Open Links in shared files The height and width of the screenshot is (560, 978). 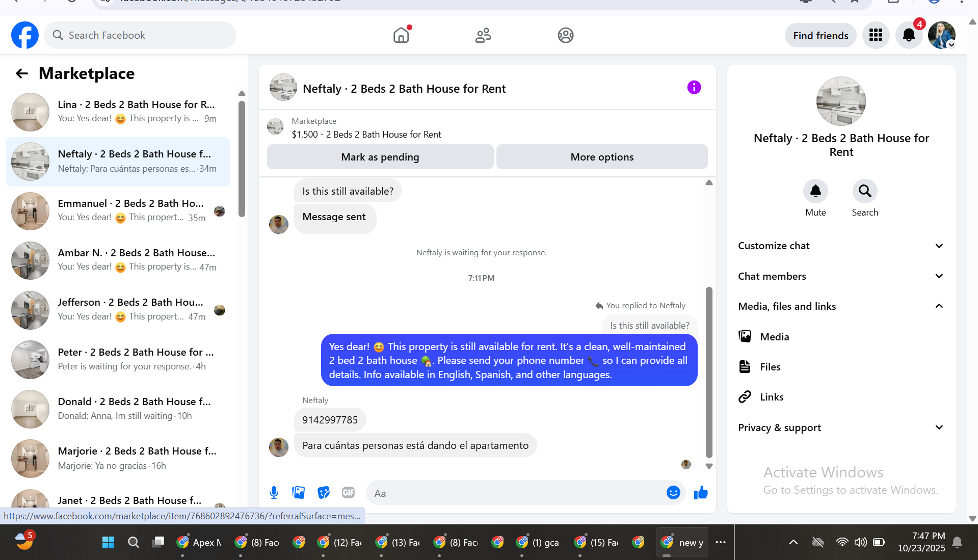(x=841, y=397)
